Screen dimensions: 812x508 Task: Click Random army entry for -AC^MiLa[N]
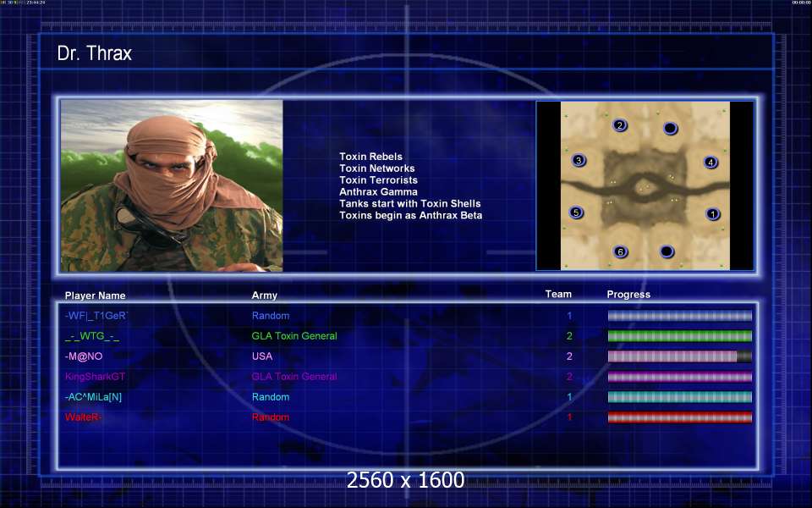pyautogui.click(x=271, y=397)
